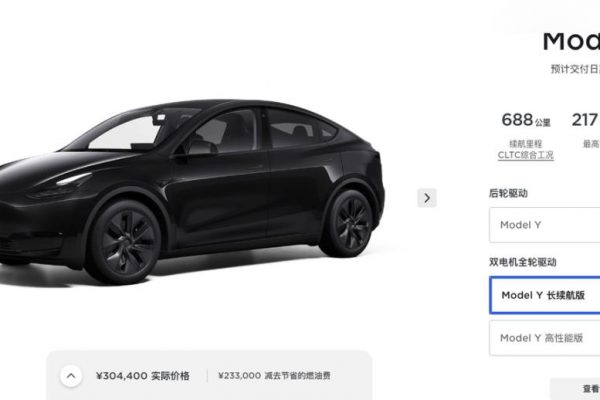
Task: Click the ¥304,400 实际价格 label
Action: pos(143,376)
